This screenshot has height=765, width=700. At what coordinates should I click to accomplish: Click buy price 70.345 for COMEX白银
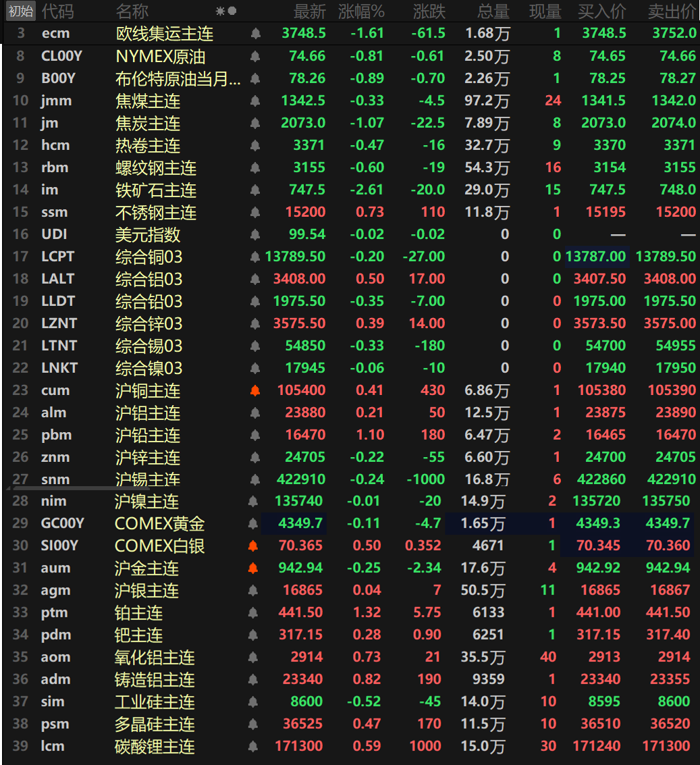click(x=599, y=545)
